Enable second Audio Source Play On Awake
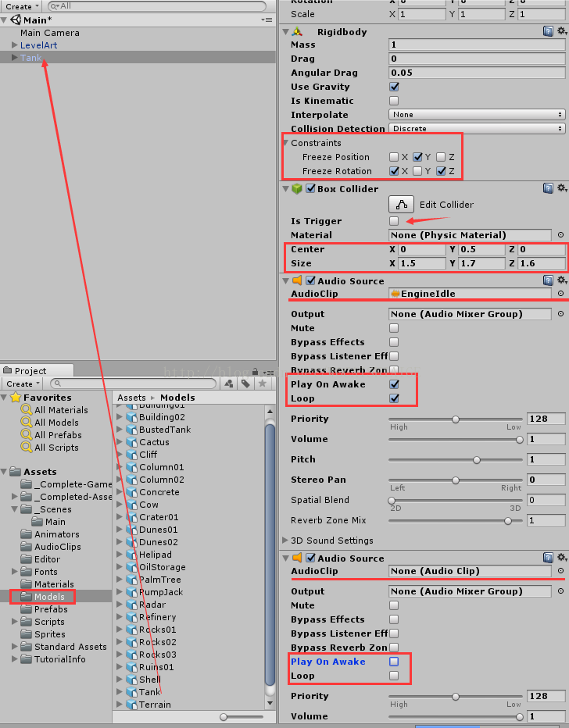 click(395, 662)
